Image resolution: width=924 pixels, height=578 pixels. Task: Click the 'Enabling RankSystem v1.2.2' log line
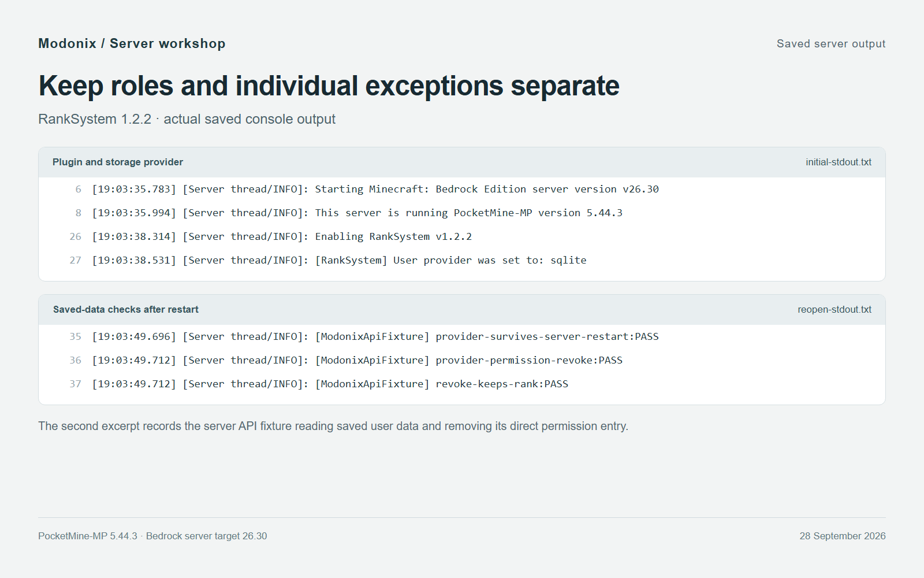tap(282, 237)
